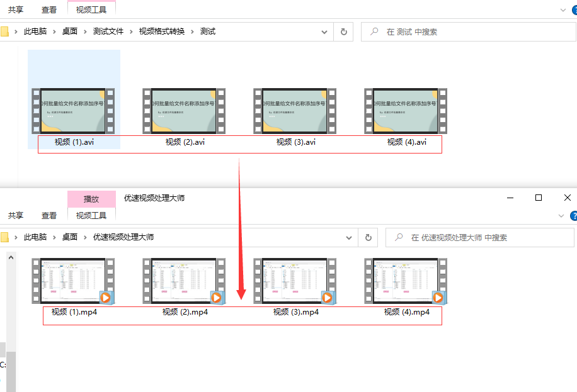Click the play overlay on 视频 (2).mp4
Screen dimensions: 577x392
[217, 297]
